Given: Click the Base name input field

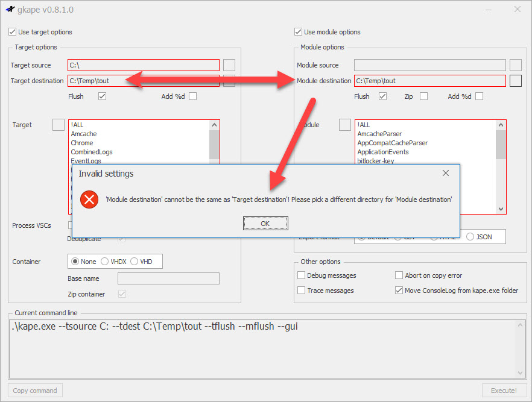Looking at the screenshot, I should (x=168, y=278).
